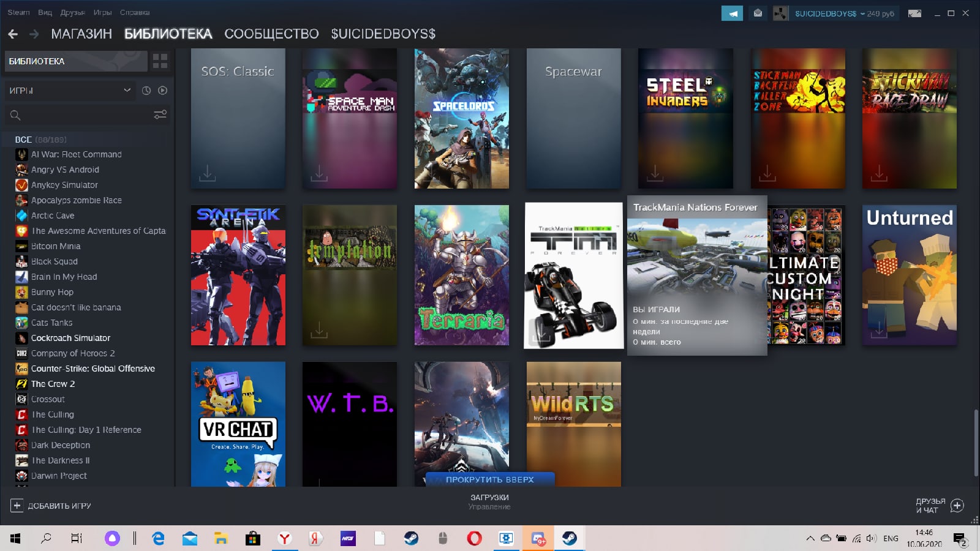Select Crossout in the games list
Screen dimensions: 980x551
48,399
